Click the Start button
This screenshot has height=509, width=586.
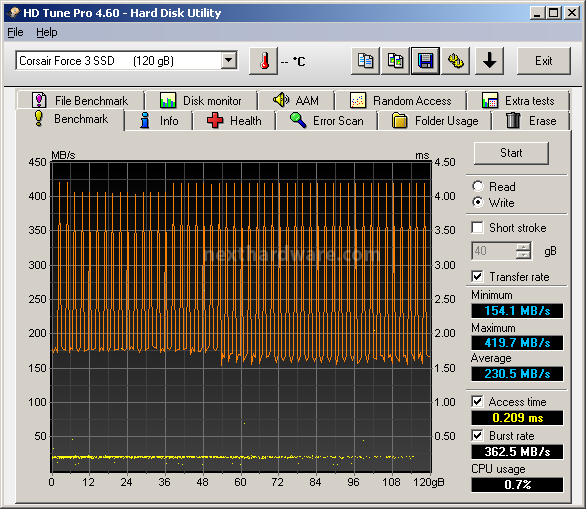click(x=511, y=153)
